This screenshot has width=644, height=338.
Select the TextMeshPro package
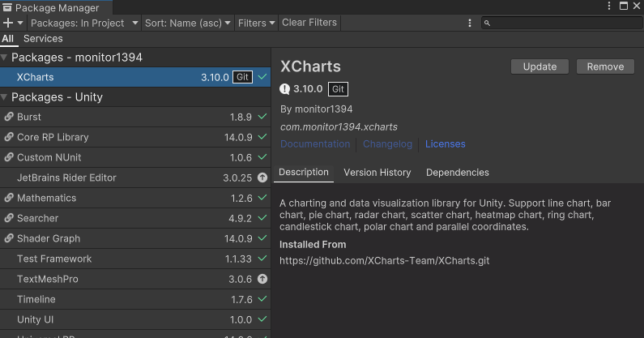tap(135, 279)
